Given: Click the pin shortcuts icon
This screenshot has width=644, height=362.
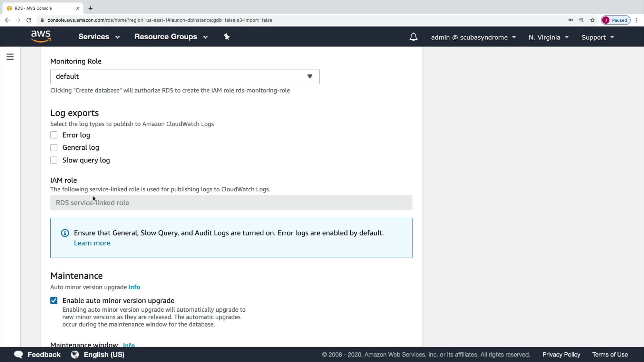Looking at the screenshot, I should [x=227, y=37].
